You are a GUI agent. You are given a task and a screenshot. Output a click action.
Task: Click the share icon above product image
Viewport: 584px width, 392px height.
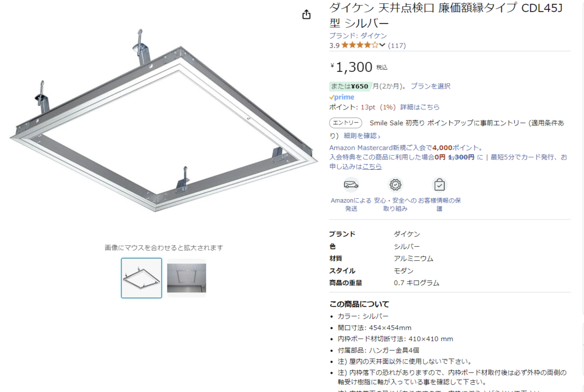coord(306,15)
